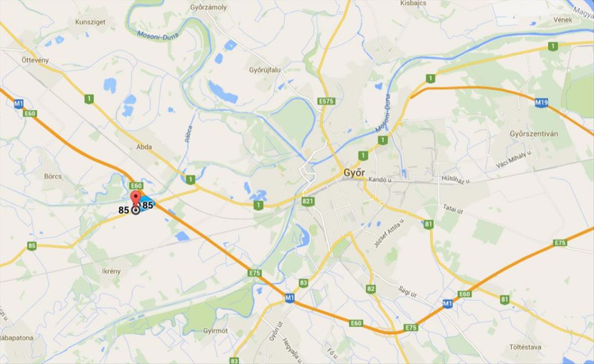Click the M19 motorway shield
594x364 pixels.
[x=542, y=103]
